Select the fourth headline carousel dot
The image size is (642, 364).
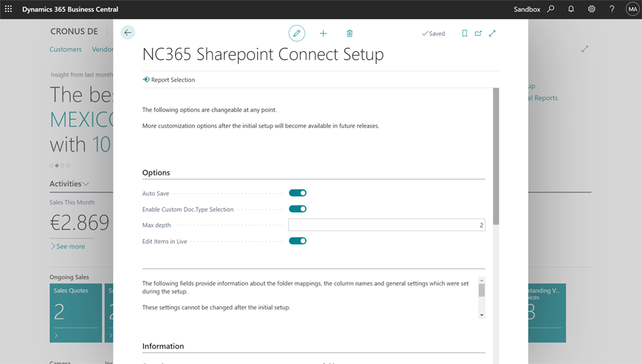[68, 165]
